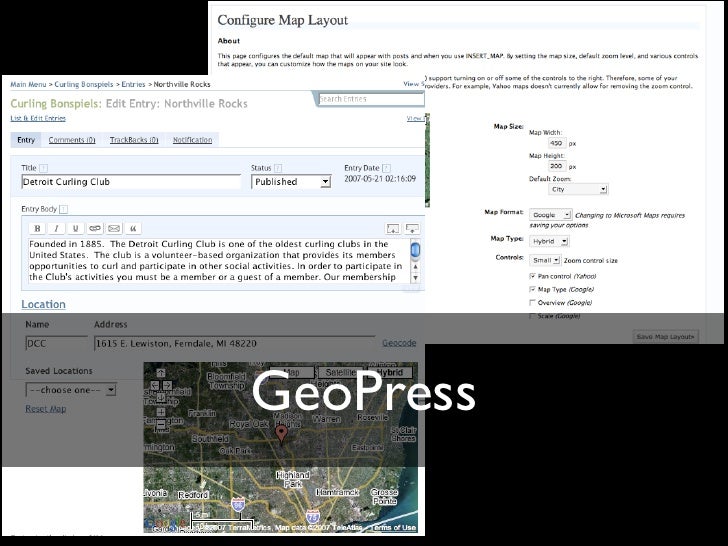Switch the map to Satellite view

coord(341,372)
